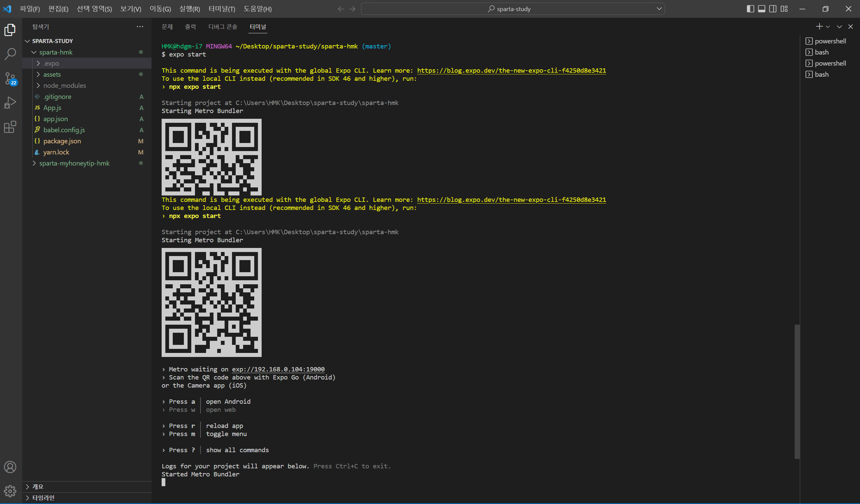Viewport: 860px width, 504px height.
Task: Expand the .expo folder
Action: 87,64
